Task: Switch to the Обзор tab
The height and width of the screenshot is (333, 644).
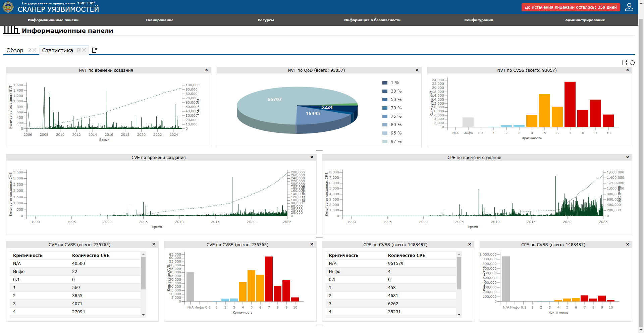Action: pyautogui.click(x=15, y=50)
